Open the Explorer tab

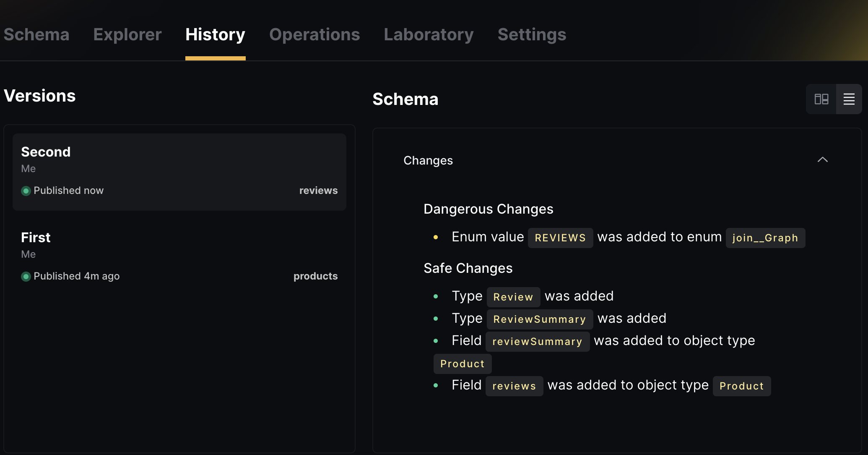pyautogui.click(x=127, y=34)
